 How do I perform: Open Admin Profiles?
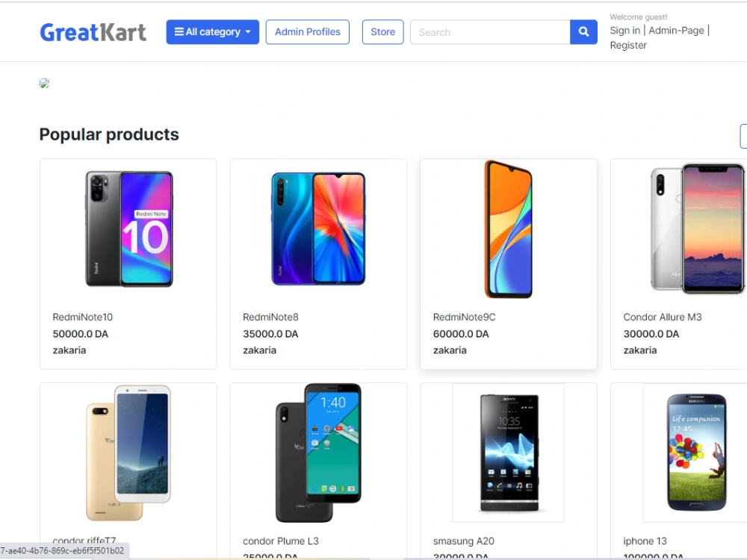pyautogui.click(x=307, y=32)
